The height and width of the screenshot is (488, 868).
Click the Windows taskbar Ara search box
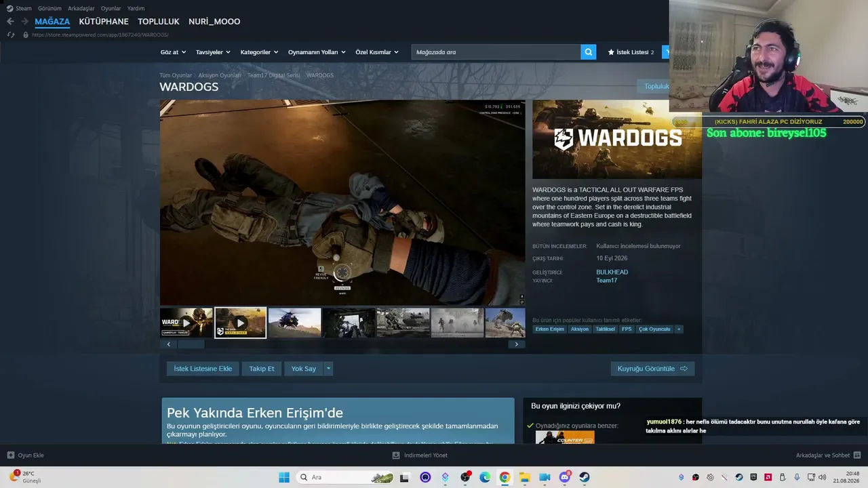tap(346, 477)
